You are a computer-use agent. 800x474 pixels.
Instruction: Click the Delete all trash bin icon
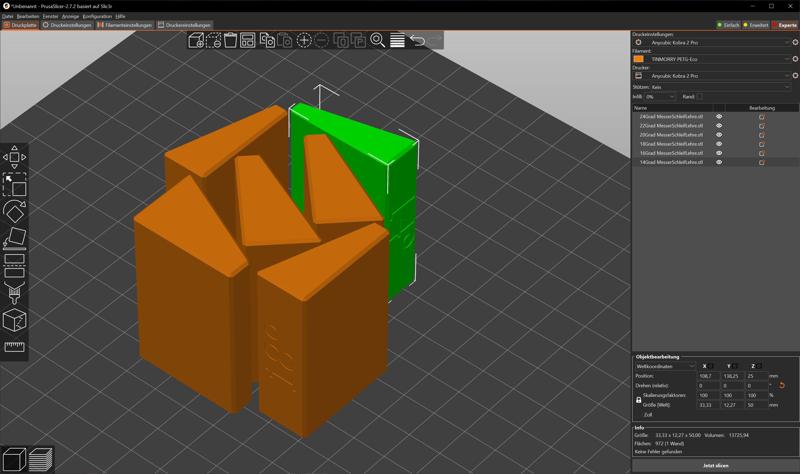[231, 40]
